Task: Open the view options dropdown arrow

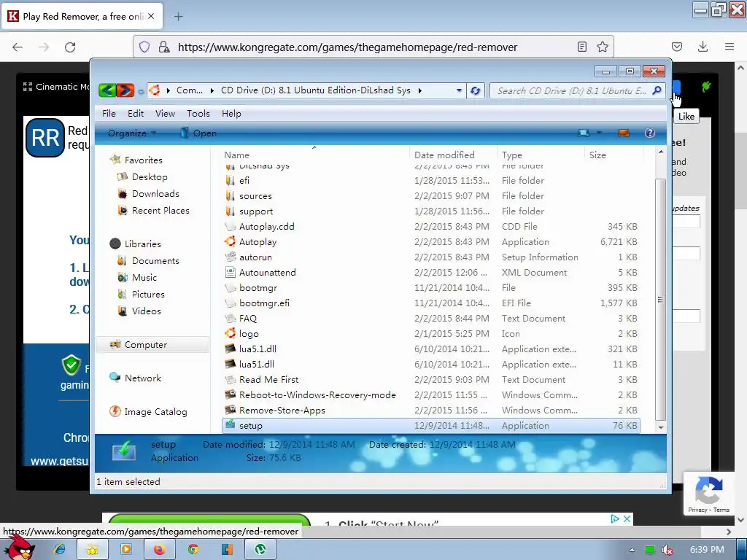Action: click(599, 133)
